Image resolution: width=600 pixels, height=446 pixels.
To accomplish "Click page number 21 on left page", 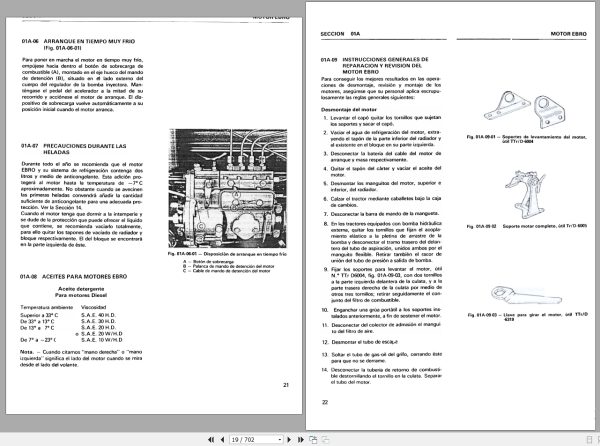I will click(x=286, y=385).
